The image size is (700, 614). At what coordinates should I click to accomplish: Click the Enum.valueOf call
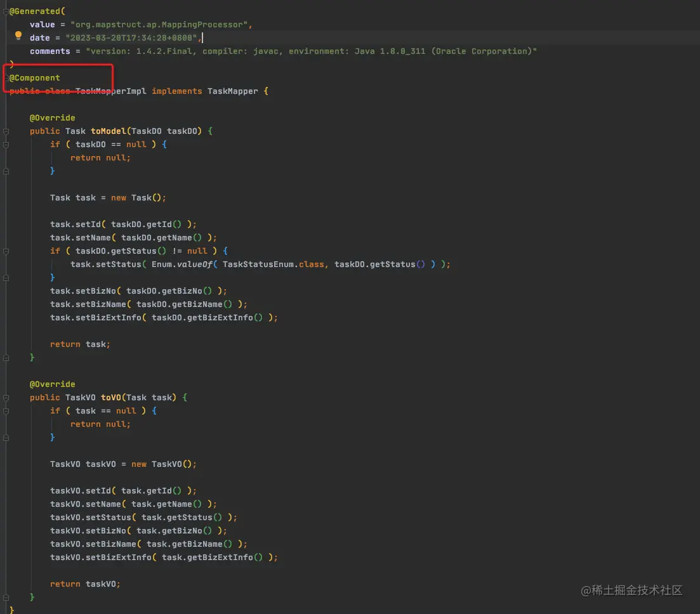coord(182,264)
